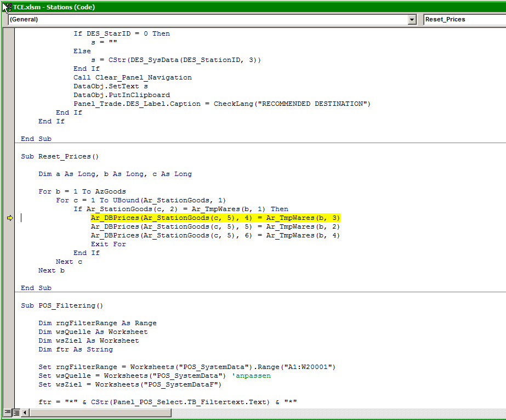Open the Reset_Prices procedure combo box
The image size is (506, 420).
pos(465,19)
